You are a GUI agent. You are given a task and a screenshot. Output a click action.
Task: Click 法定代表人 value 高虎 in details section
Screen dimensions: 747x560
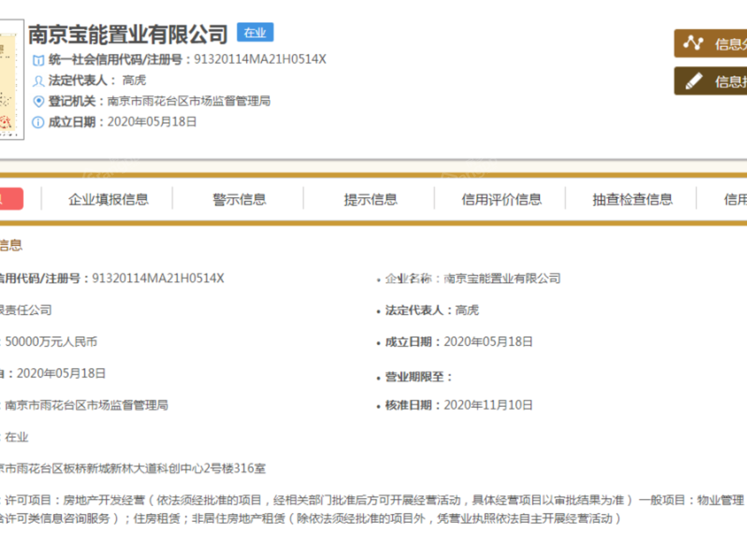click(x=467, y=310)
